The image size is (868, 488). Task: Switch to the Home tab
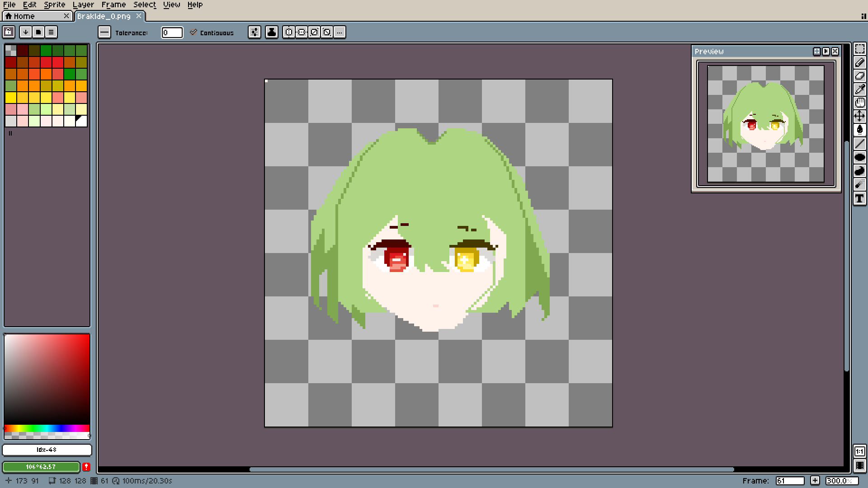tap(24, 16)
